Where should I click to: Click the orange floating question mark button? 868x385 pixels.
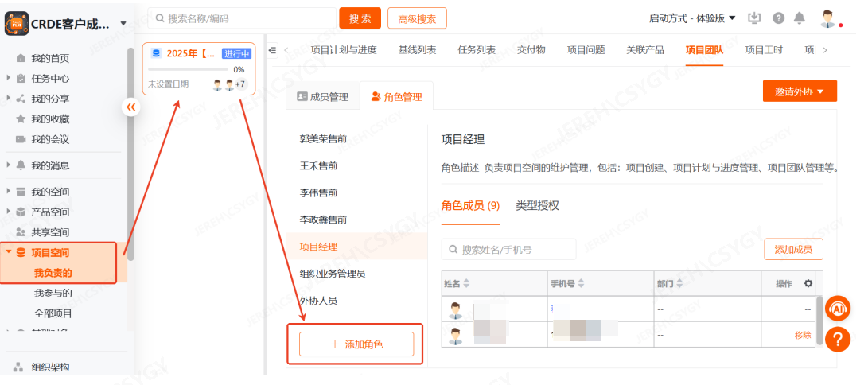(x=838, y=340)
